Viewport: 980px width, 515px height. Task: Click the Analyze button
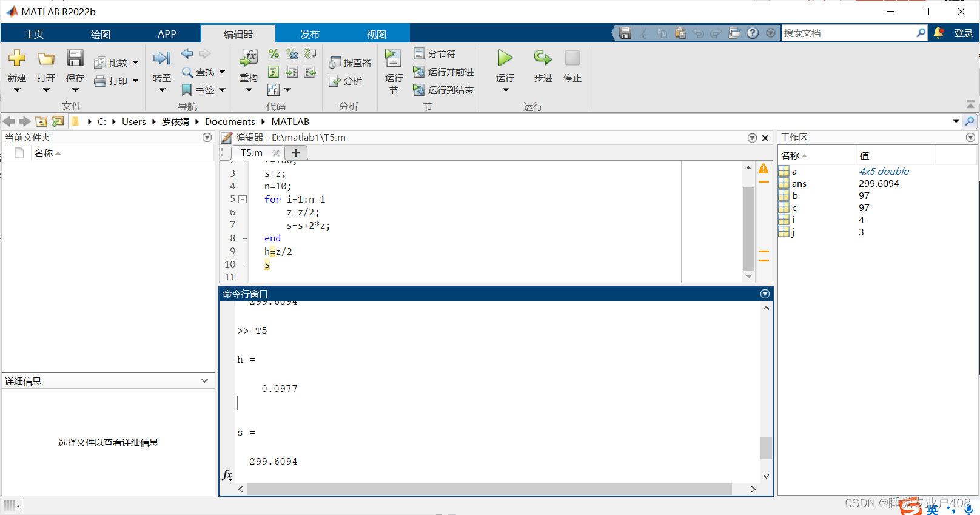[346, 81]
